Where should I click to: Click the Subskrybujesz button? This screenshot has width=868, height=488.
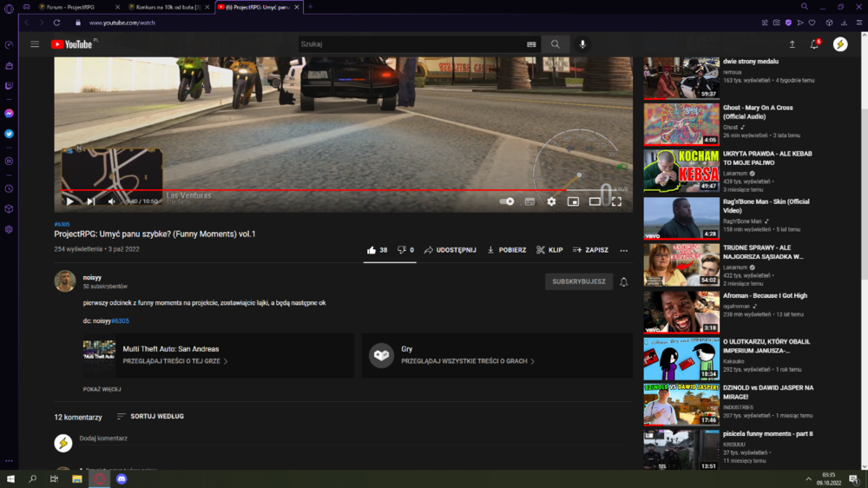coord(578,281)
